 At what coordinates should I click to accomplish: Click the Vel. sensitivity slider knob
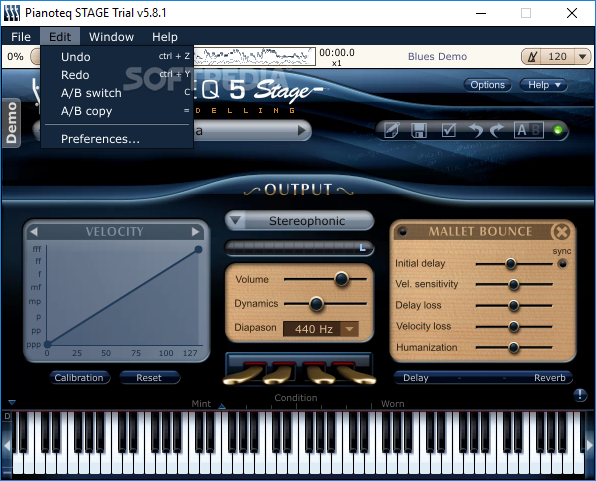[514, 284]
